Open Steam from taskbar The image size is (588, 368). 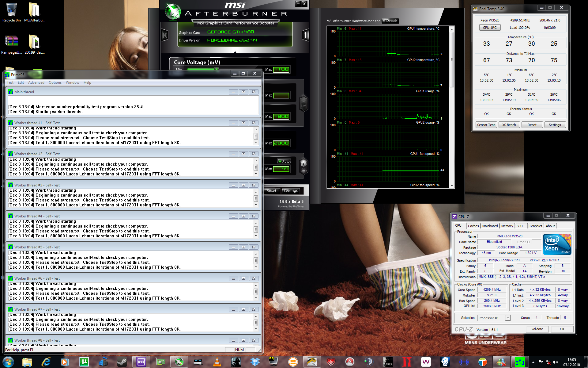point(122,362)
